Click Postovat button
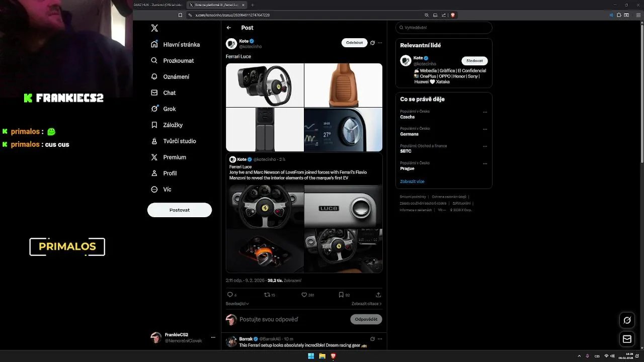The width and height of the screenshot is (644, 362). pos(180,210)
